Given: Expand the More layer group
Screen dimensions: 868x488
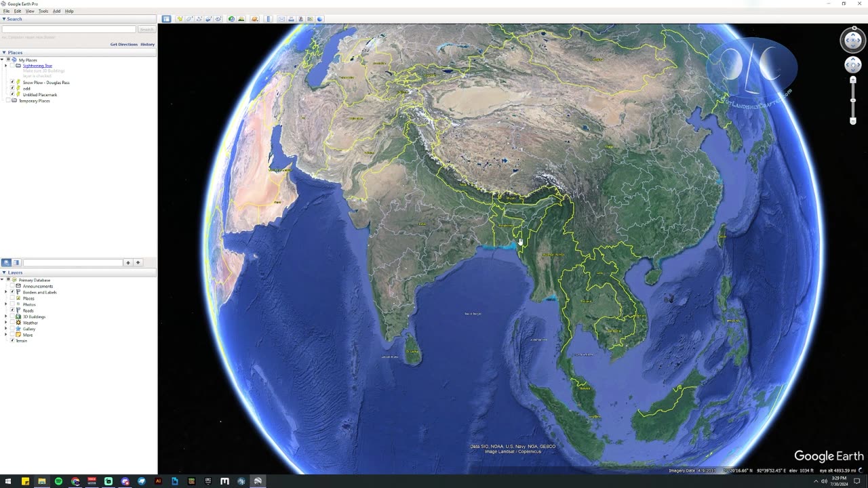Looking at the screenshot, I should 6,335.
